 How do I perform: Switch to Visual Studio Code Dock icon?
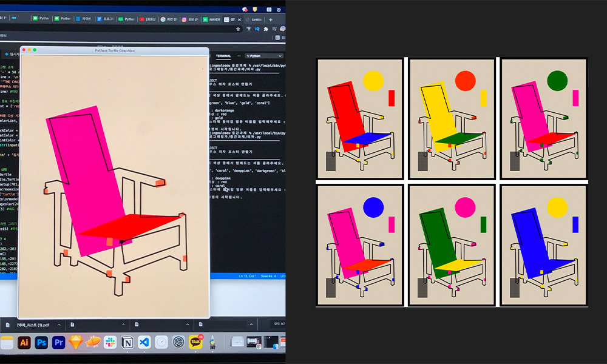[144, 342]
